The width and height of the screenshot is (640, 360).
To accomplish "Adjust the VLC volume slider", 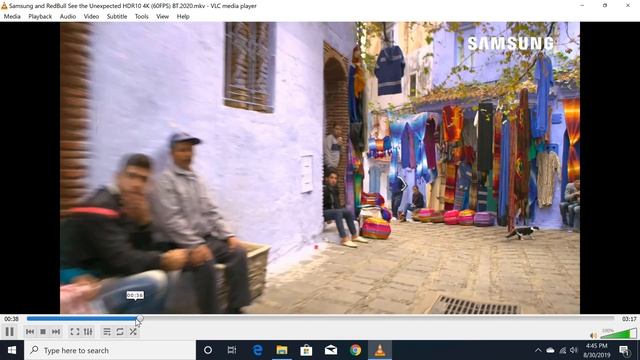I will 618,334.
